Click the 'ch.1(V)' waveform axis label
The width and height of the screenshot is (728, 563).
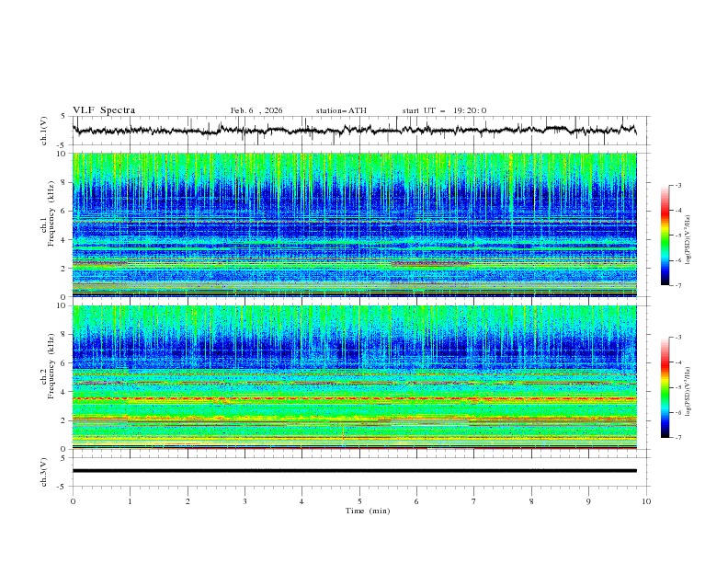44,131
